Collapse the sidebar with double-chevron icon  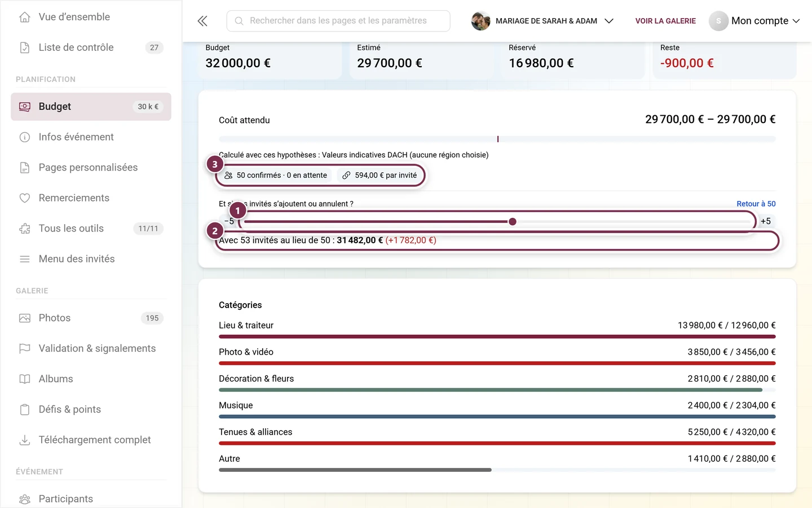[202, 21]
